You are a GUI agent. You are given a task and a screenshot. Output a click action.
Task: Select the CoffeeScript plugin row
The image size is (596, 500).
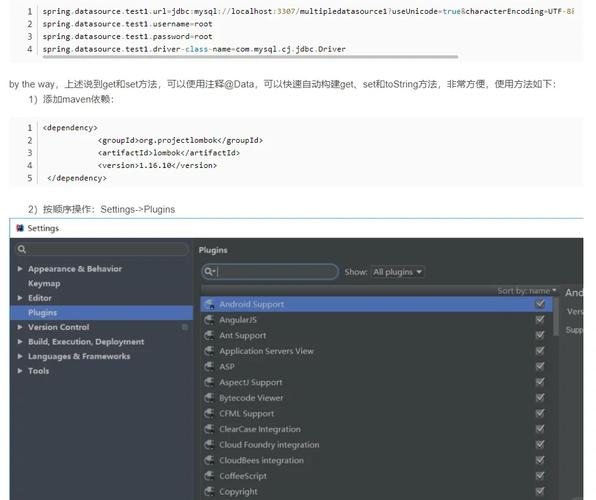coord(376,476)
